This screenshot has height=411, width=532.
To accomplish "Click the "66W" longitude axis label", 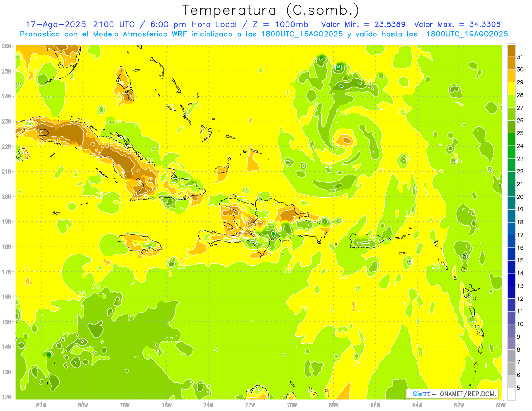I will click(x=375, y=404).
